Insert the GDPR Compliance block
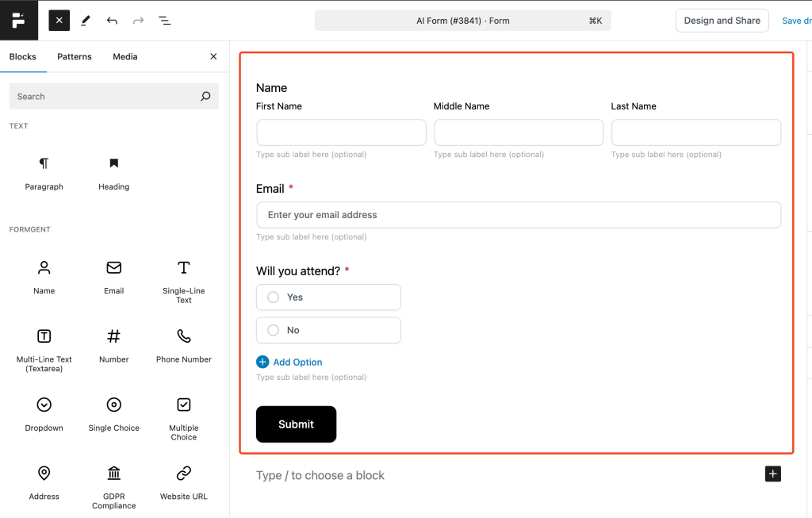Image resolution: width=812 pixels, height=518 pixels. pos(114,487)
